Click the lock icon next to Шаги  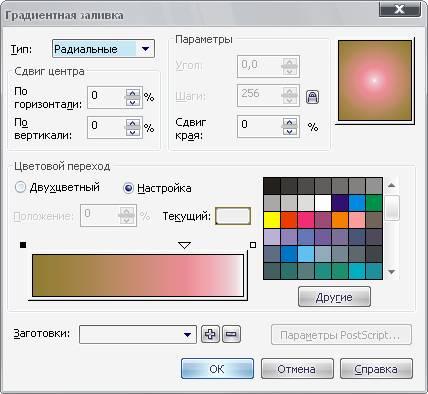pos(312,97)
